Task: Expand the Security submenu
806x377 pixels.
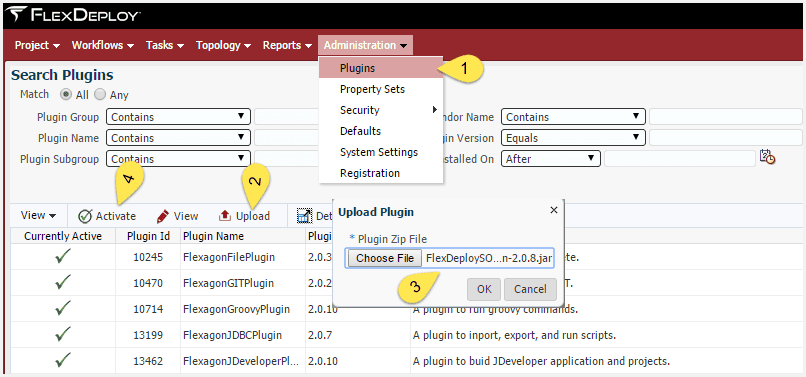Action: pyautogui.click(x=381, y=110)
